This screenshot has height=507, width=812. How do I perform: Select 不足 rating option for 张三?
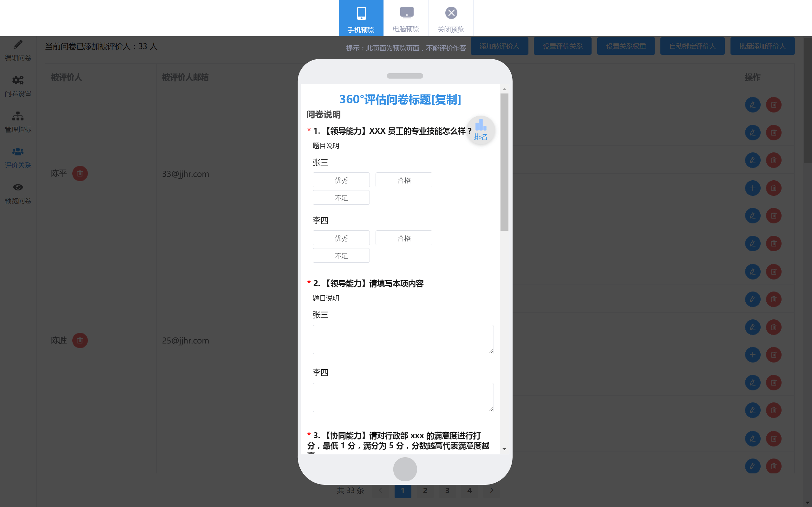[341, 198]
